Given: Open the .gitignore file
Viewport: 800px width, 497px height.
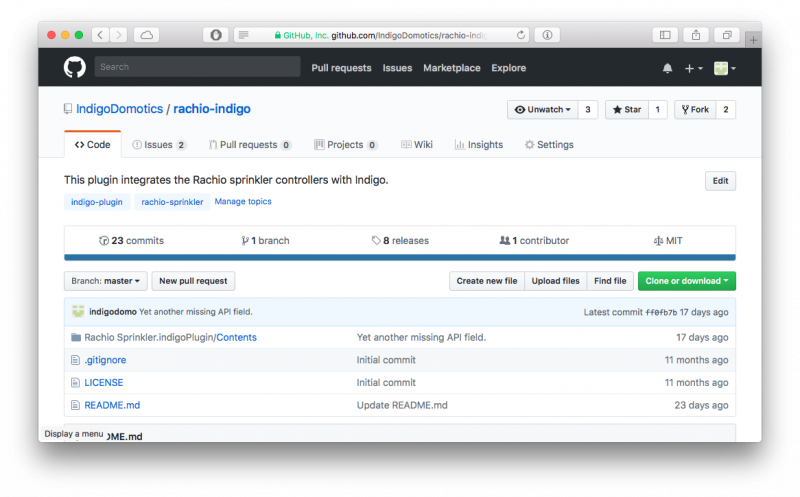Looking at the screenshot, I should pos(105,360).
